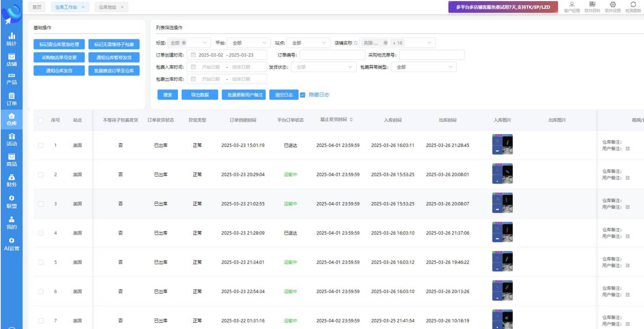Sort by 截止发货时间 column arrows
644x329 pixels.
point(351,120)
